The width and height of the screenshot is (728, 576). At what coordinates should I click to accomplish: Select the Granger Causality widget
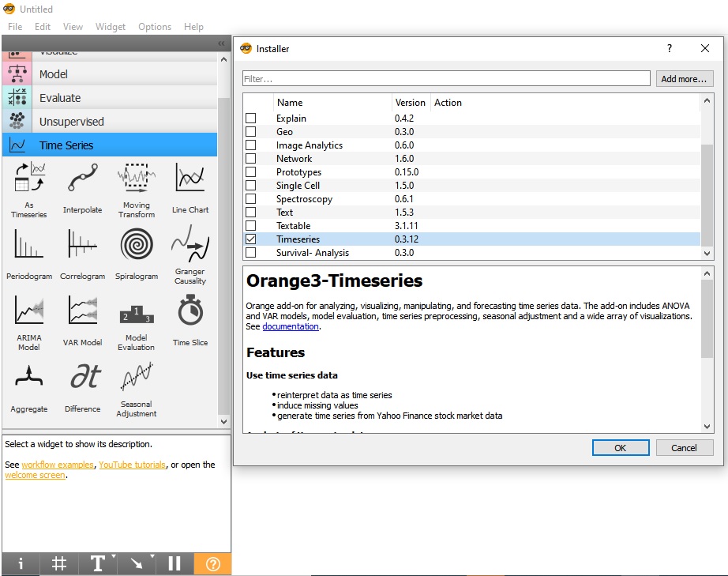pos(190,254)
